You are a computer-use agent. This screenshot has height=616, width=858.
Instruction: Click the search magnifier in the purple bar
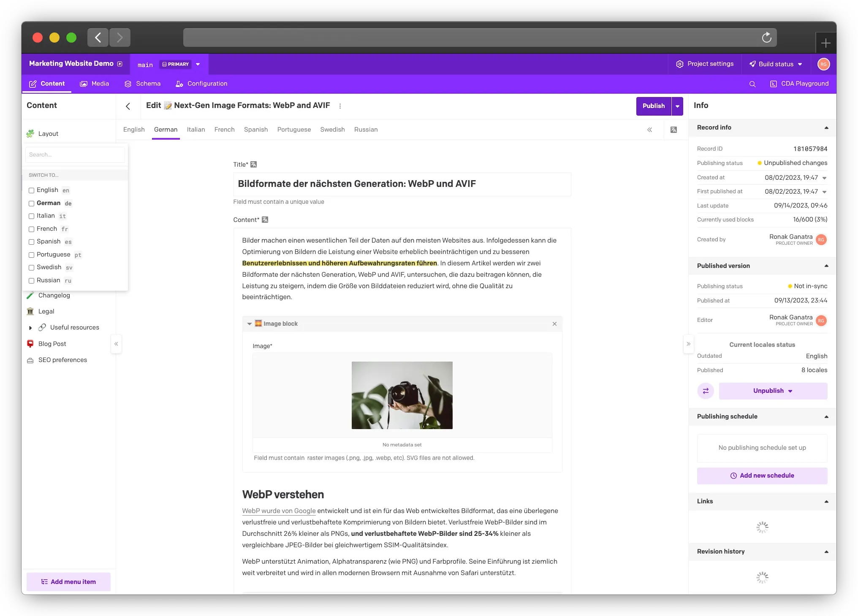pos(752,84)
